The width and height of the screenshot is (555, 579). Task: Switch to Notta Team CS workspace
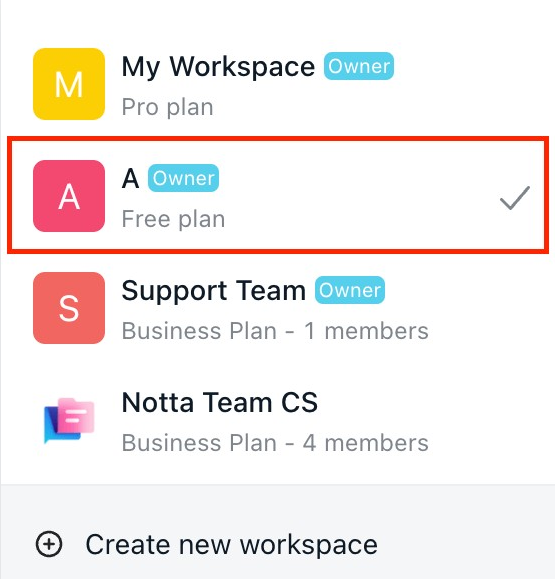[220, 402]
